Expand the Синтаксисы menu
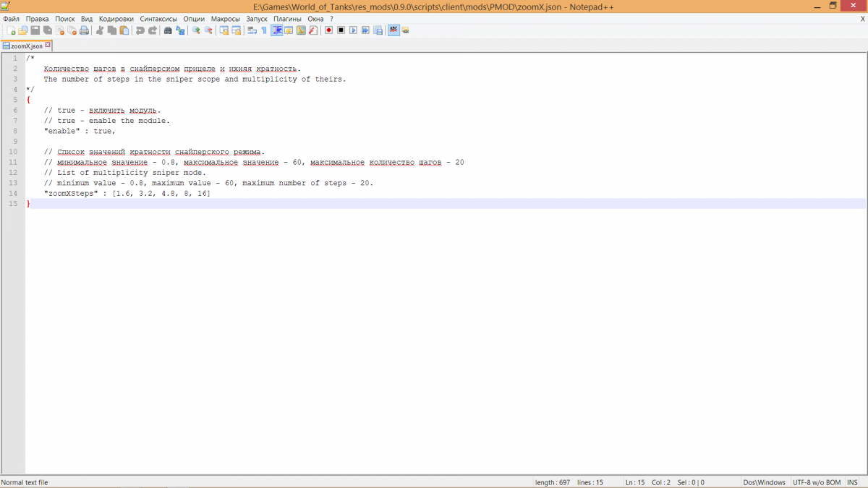 coord(158,19)
